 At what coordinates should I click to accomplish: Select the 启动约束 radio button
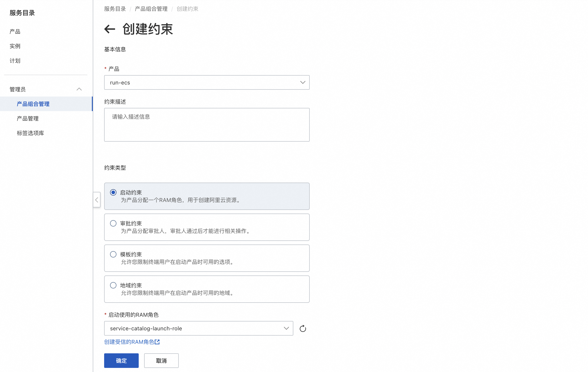click(x=113, y=192)
